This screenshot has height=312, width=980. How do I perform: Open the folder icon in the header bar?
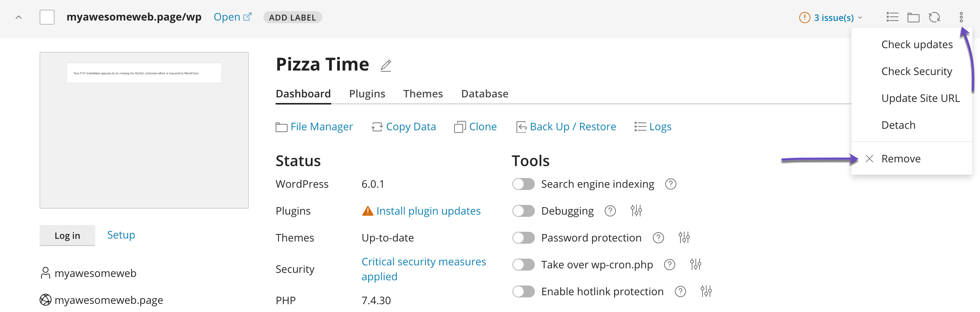(x=913, y=18)
